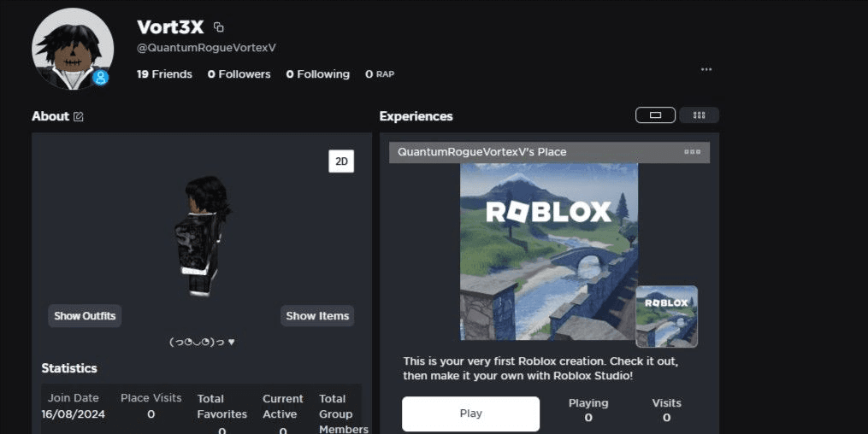Edit the About section pencil icon

(78, 117)
